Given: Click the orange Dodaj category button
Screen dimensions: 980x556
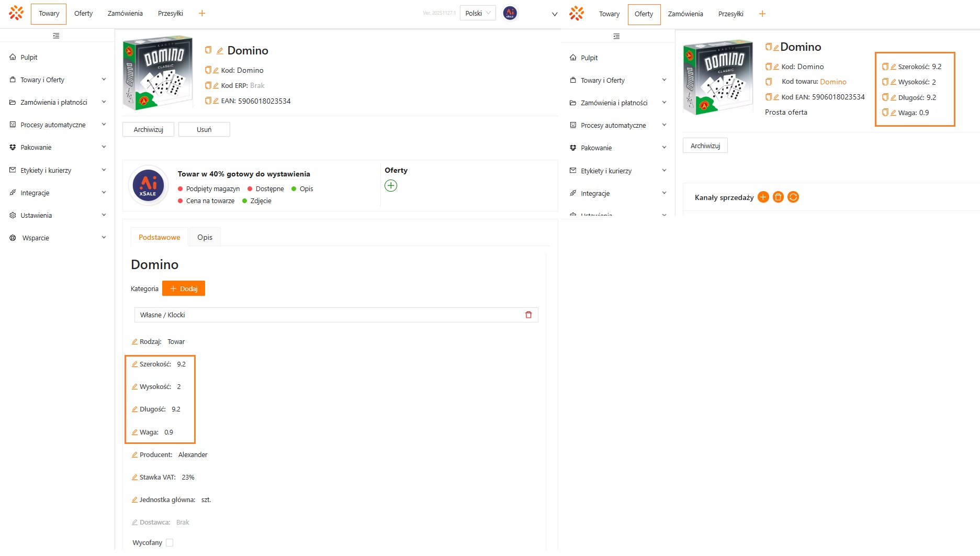Looking at the screenshot, I should click(184, 288).
